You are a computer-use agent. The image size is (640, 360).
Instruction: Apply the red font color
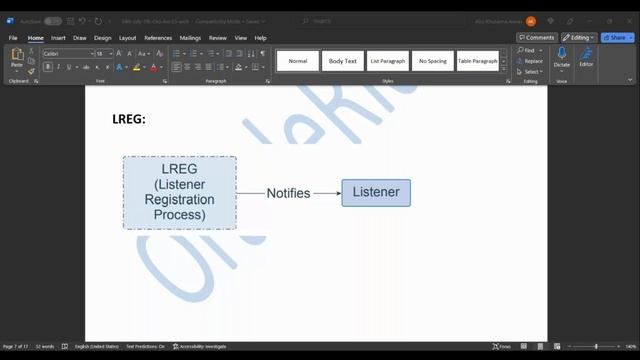tap(153, 67)
